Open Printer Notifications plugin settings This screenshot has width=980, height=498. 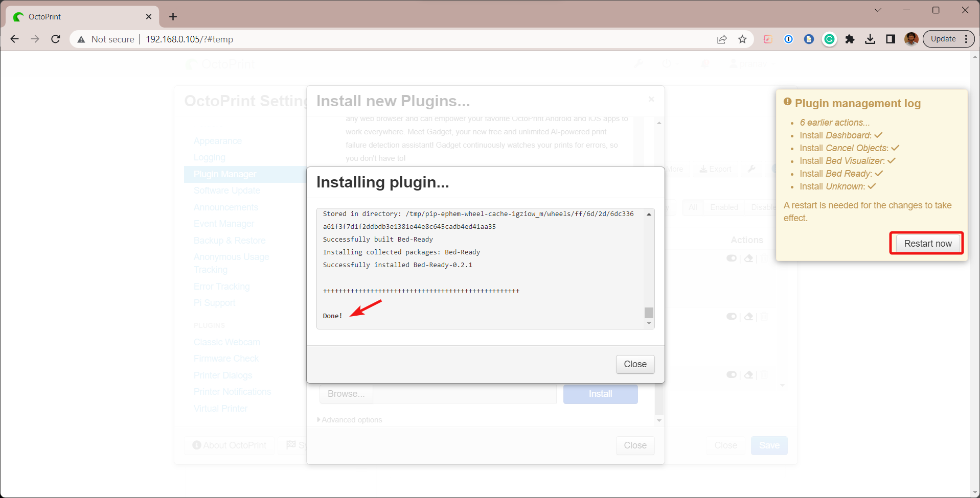[x=233, y=392]
